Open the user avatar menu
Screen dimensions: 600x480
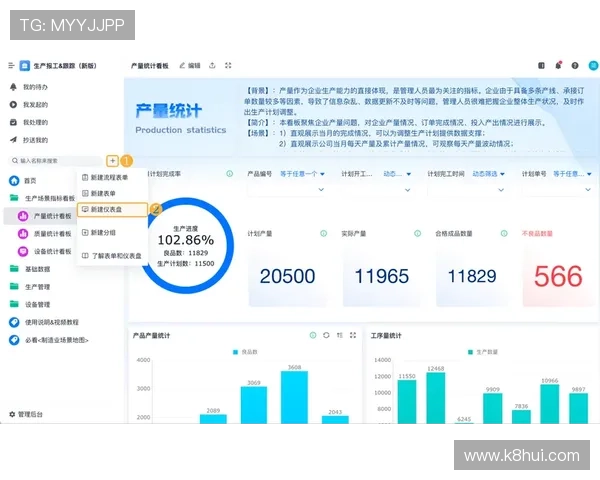coord(593,66)
